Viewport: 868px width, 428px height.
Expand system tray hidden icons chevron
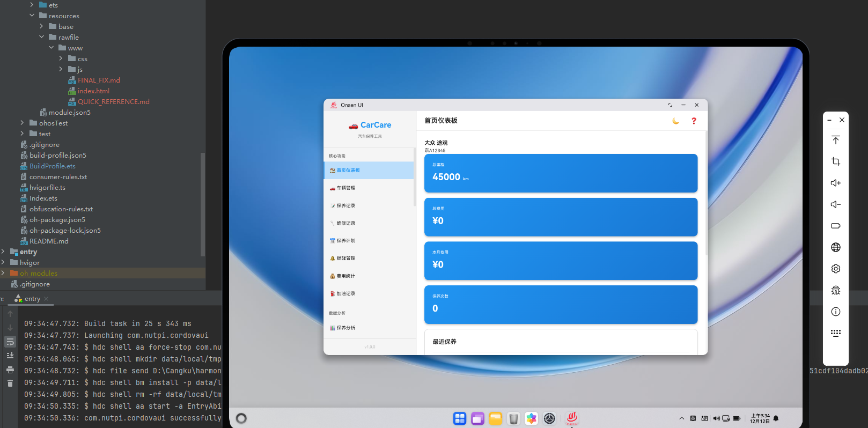click(681, 418)
